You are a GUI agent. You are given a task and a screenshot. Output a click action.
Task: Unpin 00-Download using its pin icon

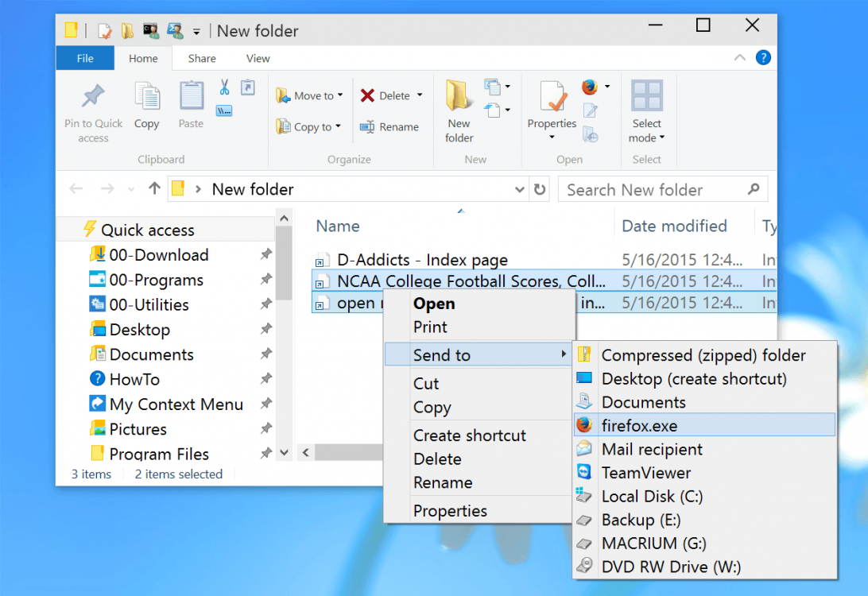266,254
